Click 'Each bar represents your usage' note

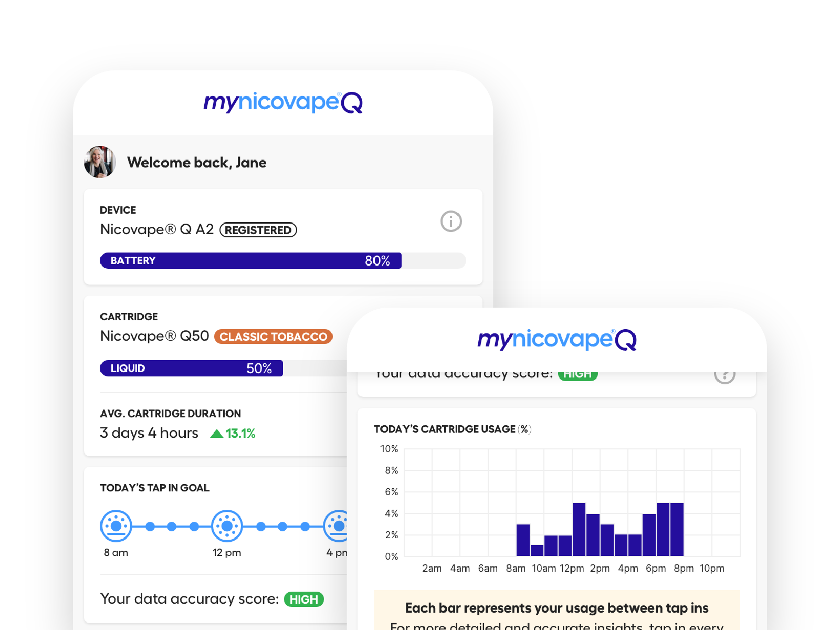(556, 608)
